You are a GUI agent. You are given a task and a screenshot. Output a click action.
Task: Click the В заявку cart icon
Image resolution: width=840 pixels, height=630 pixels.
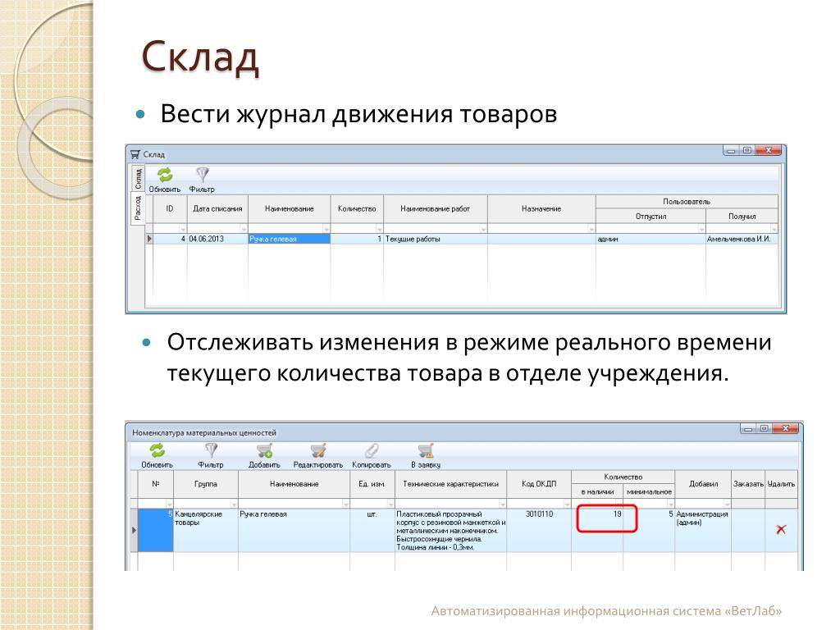pyautogui.click(x=426, y=450)
